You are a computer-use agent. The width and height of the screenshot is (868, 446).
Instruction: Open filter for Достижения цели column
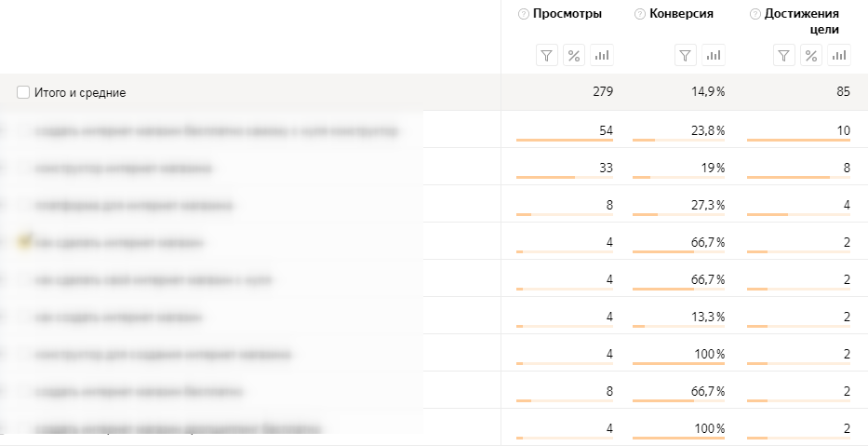(x=784, y=56)
